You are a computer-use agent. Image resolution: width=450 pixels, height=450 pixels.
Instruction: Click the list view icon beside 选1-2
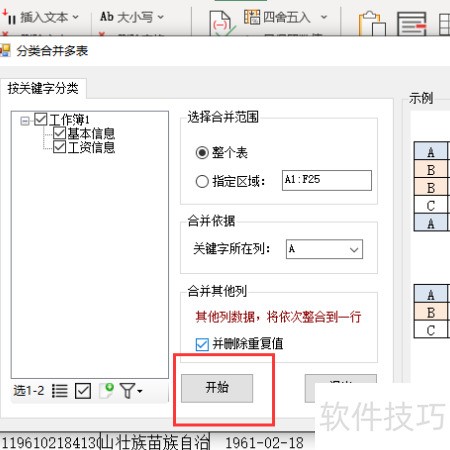60,391
